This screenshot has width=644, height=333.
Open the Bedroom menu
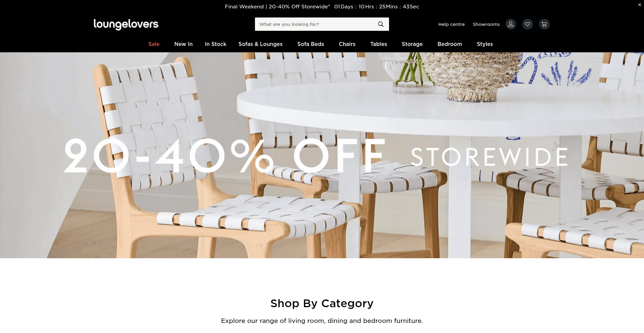pos(450,44)
